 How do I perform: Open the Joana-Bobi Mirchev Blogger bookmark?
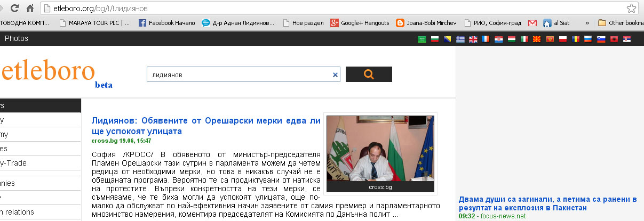427,23
